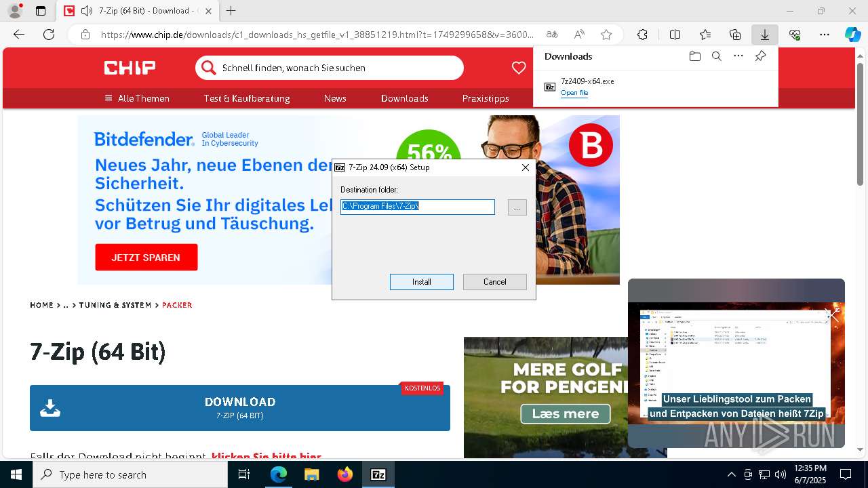This screenshot has height=488, width=868.
Task: Toggle split screen view
Action: (x=675, y=35)
